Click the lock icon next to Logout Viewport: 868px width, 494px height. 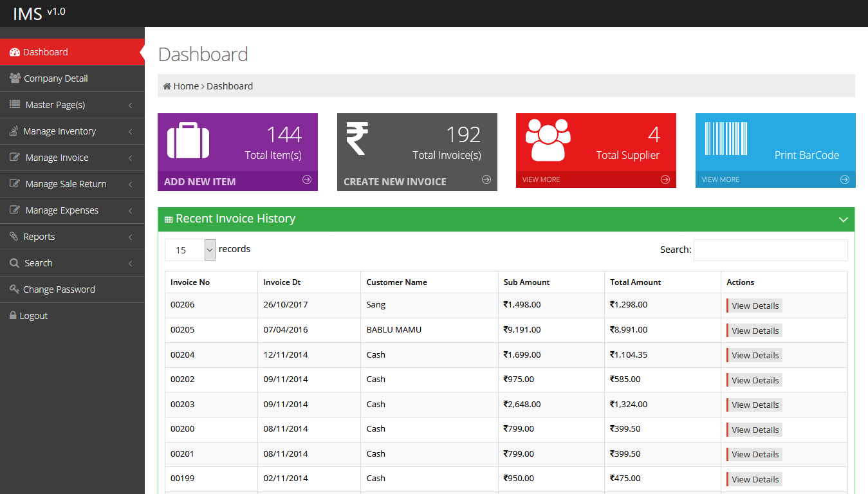pos(13,316)
